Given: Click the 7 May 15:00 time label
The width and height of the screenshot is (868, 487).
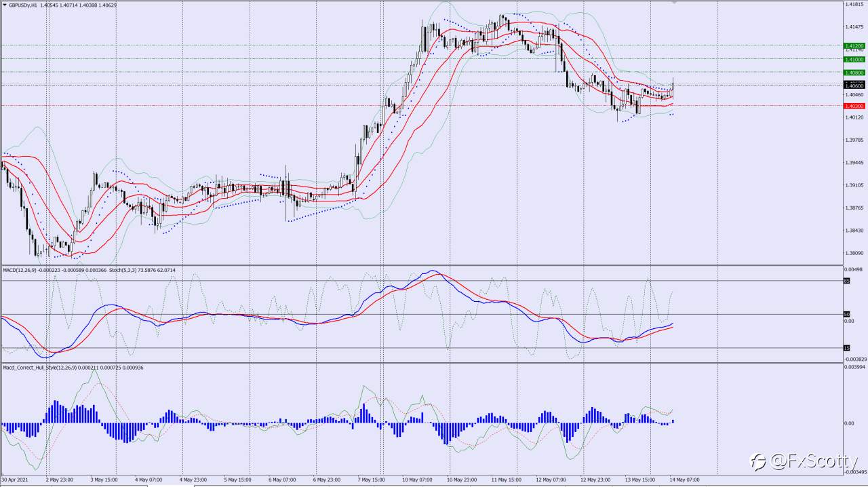Looking at the screenshot, I should pyautogui.click(x=372, y=480).
